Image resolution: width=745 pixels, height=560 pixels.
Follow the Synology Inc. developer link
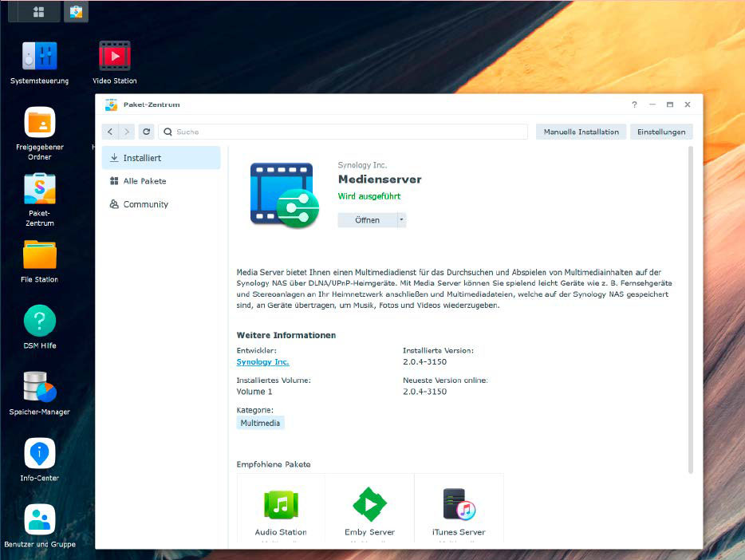pyautogui.click(x=262, y=361)
